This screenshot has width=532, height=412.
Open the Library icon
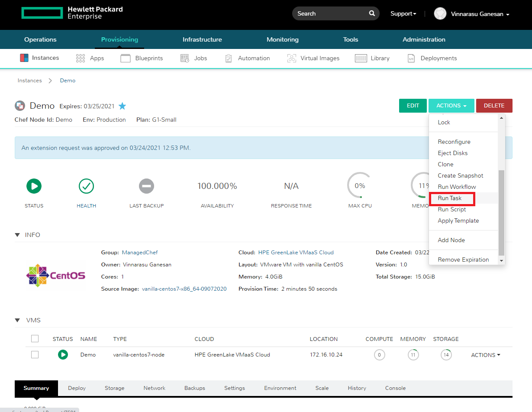(x=361, y=58)
